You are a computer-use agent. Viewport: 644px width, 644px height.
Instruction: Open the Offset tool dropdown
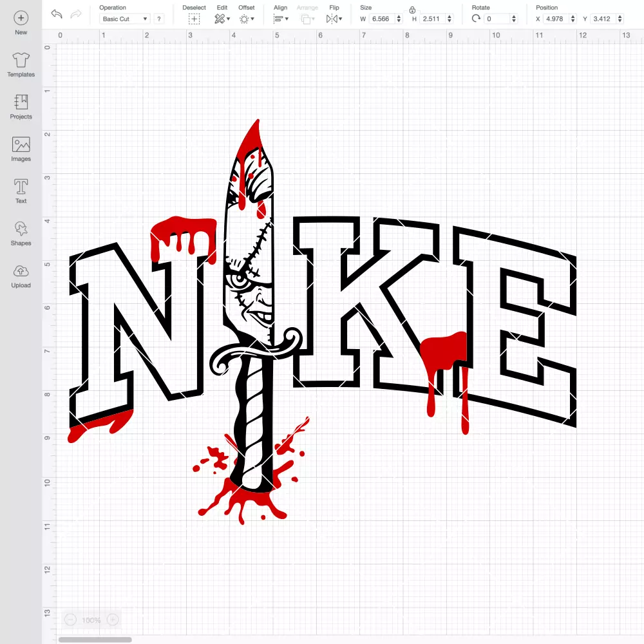pos(247,19)
